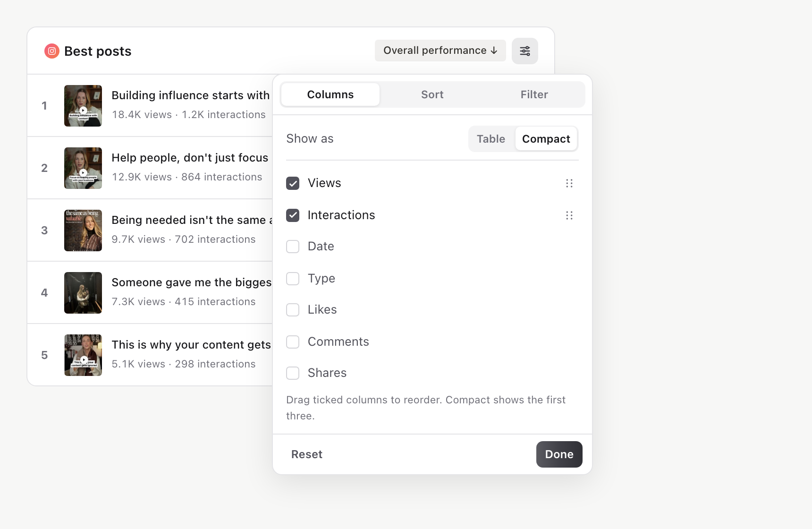Click the 'Best posts' heading
Viewport: 812px width, 529px height.
point(98,51)
